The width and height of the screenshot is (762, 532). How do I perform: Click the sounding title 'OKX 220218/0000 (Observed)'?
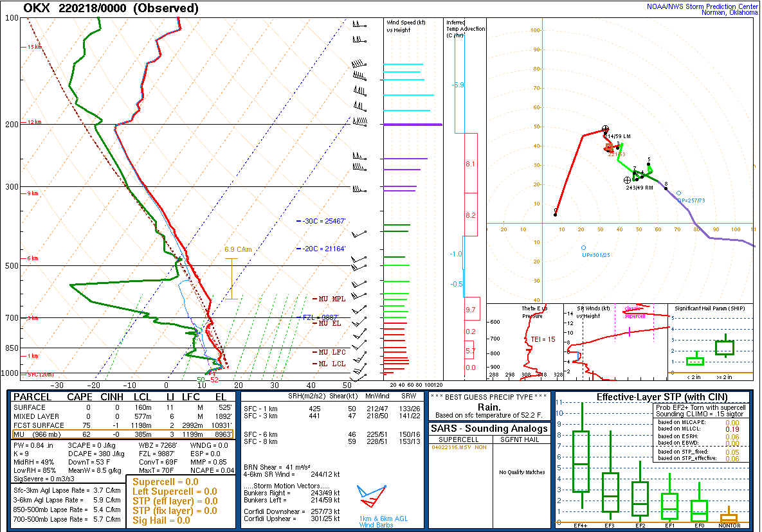point(111,8)
